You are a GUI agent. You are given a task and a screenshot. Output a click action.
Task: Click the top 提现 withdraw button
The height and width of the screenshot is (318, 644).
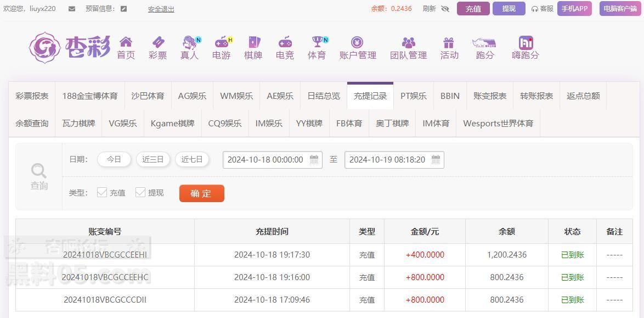pyautogui.click(x=509, y=9)
